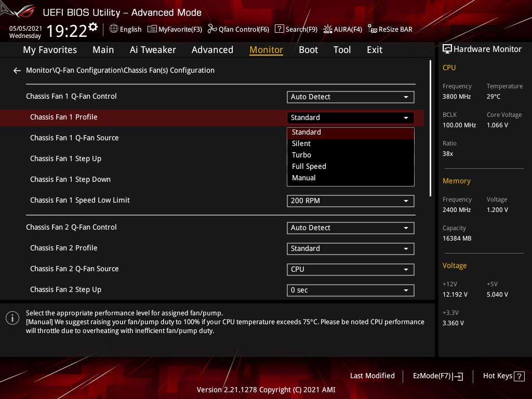Click the Hot Keys question mark icon
532x399 pixels.
(x=519, y=376)
